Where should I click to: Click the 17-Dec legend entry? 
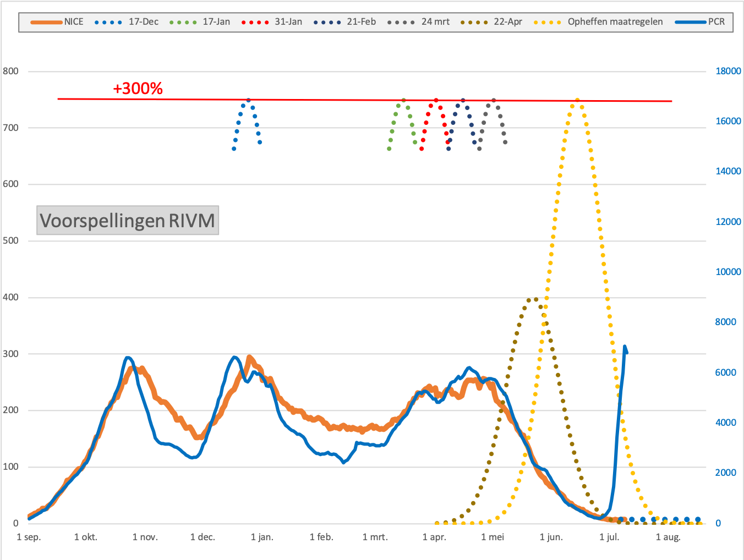pos(127,22)
